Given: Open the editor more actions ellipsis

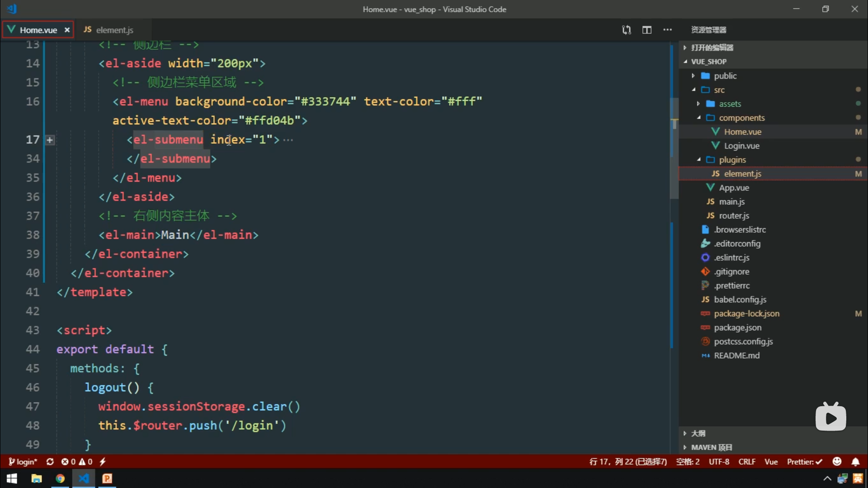Looking at the screenshot, I should click(667, 30).
